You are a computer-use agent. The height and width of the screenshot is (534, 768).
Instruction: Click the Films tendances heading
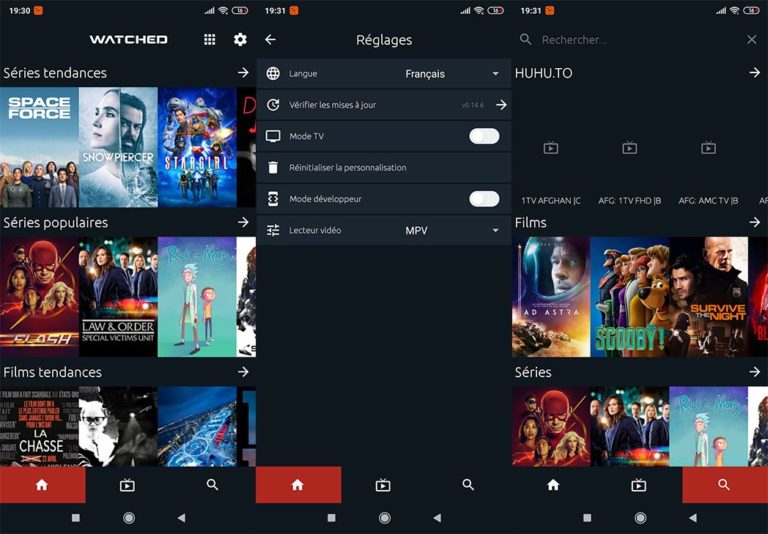click(52, 372)
